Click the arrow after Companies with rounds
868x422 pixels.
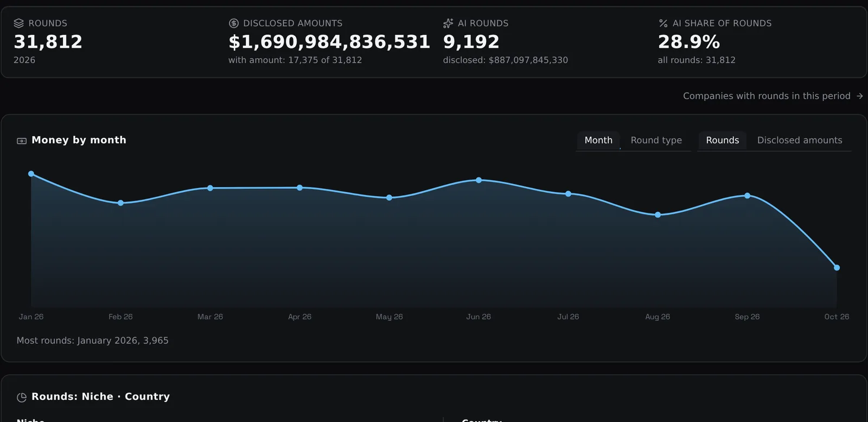click(859, 96)
